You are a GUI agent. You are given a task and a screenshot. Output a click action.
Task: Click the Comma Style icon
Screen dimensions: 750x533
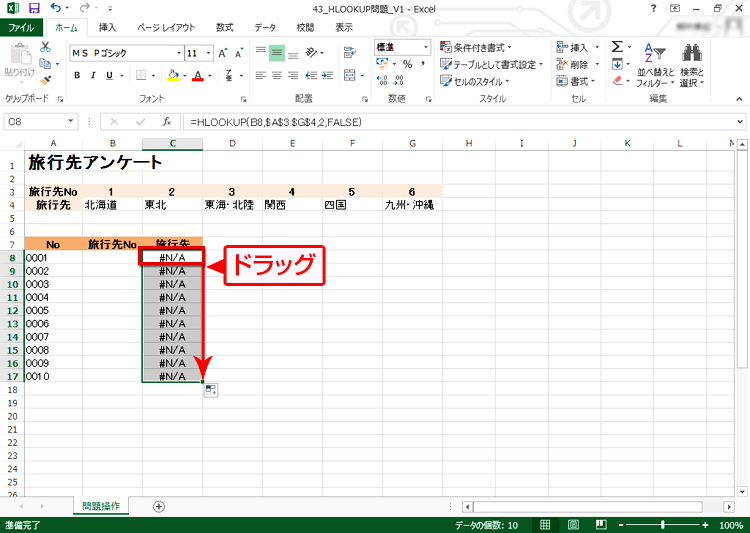tap(423, 64)
